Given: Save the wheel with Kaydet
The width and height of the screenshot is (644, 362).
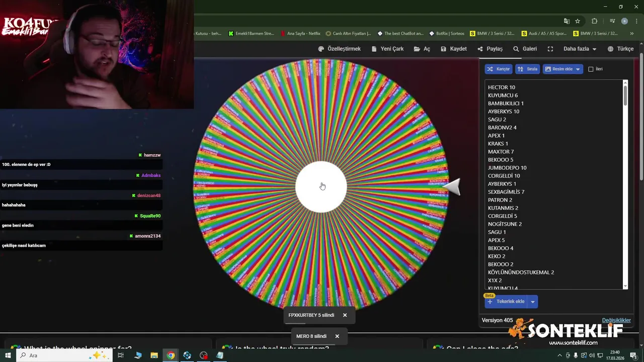Looking at the screenshot, I should coord(454,49).
